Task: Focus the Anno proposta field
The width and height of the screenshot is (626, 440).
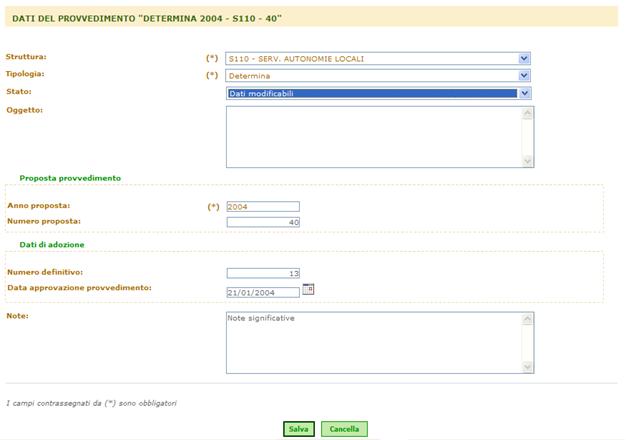Action: coord(263,206)
